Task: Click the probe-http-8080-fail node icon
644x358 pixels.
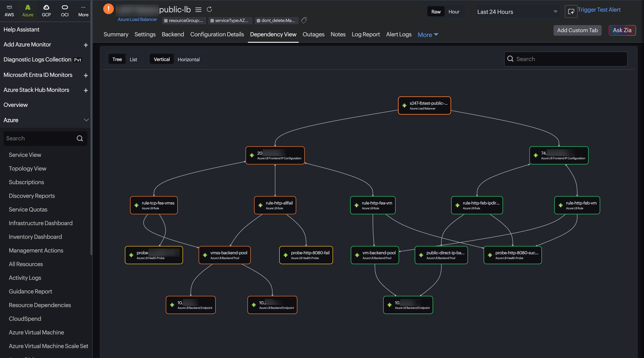Action: point(286,255)
